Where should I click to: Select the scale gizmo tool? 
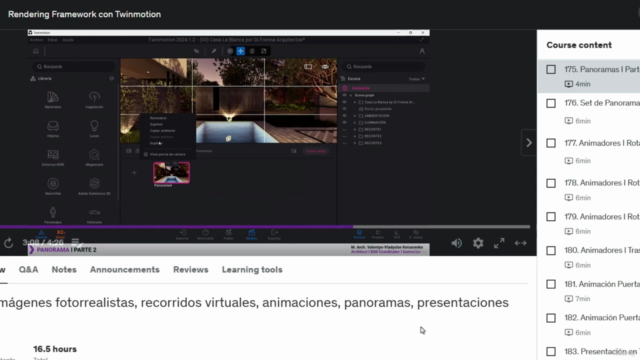(x=264, y=51)
